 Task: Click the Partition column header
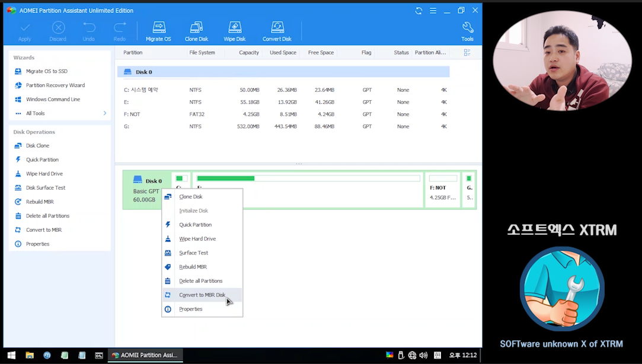[x=133, y=52]
